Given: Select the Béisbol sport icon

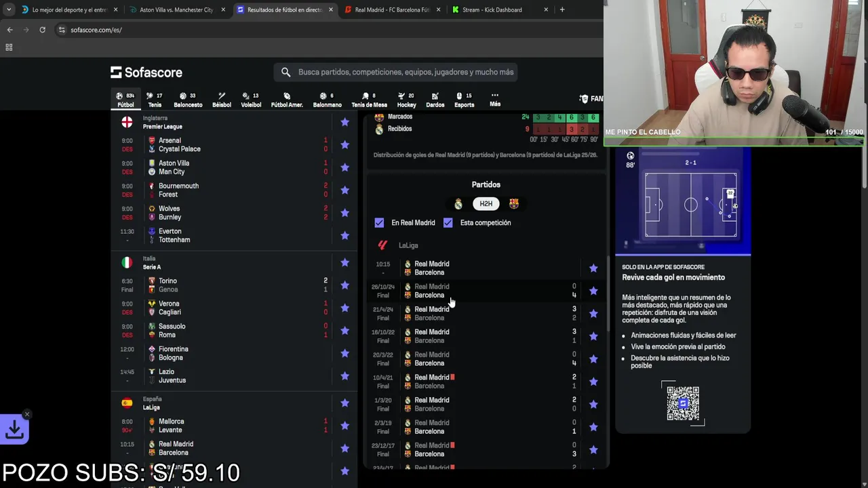Looking at the screenshot, I should (x=222, y=100).
